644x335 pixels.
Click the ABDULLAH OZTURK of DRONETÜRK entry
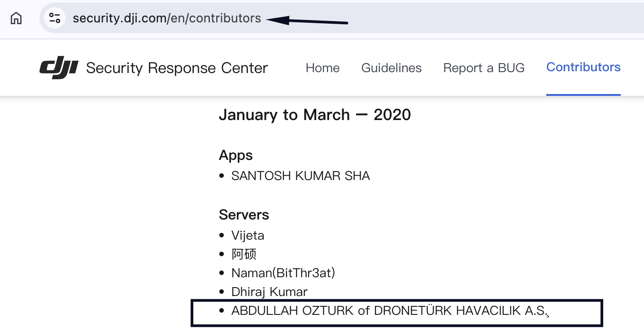[x=388, y=311]
